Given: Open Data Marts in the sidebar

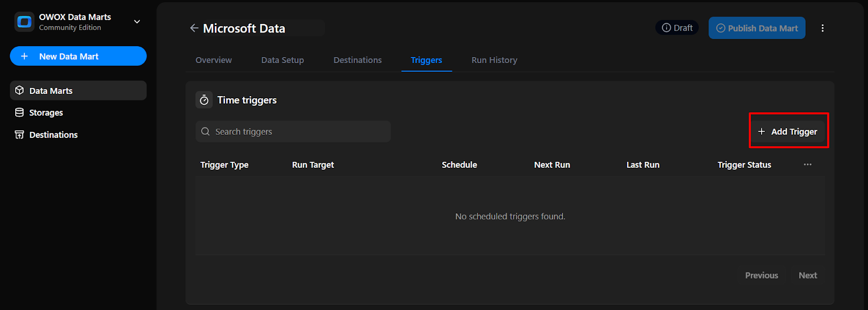Looking at the screenshot, I should pyautogui.click(x=78, y=91).
